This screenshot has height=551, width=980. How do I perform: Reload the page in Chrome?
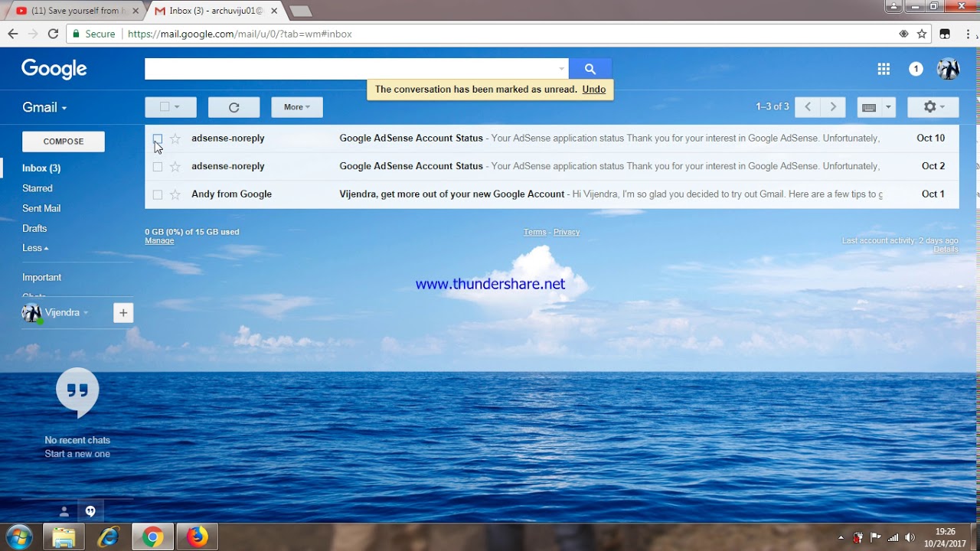[53, 34]
